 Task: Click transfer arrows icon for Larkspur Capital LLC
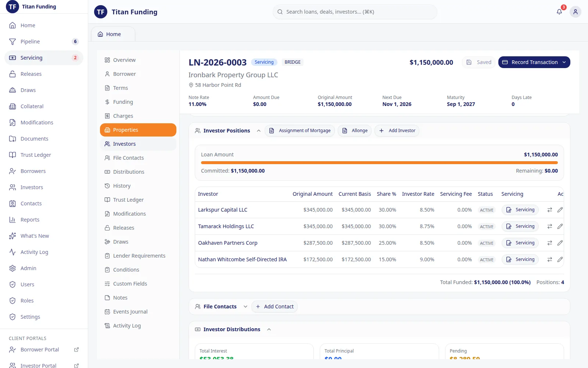[550, 210]
